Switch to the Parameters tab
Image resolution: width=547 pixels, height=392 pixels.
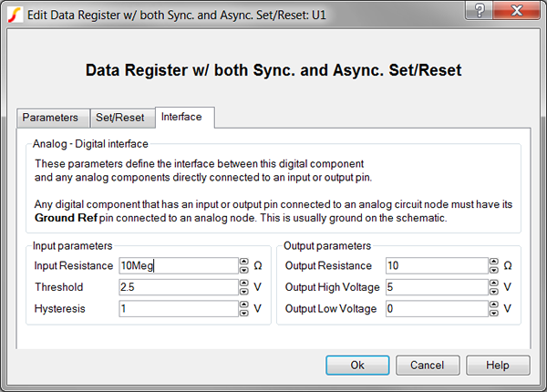coord(51,118)
